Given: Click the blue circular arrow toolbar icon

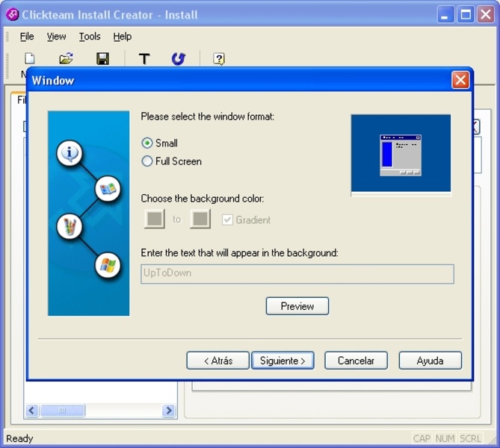Looking at the screenshot, I should 178,58.
